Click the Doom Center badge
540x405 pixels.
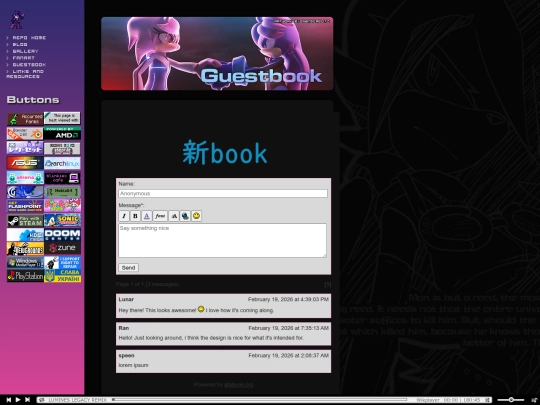pyautogui.click(x=62, y=235)
